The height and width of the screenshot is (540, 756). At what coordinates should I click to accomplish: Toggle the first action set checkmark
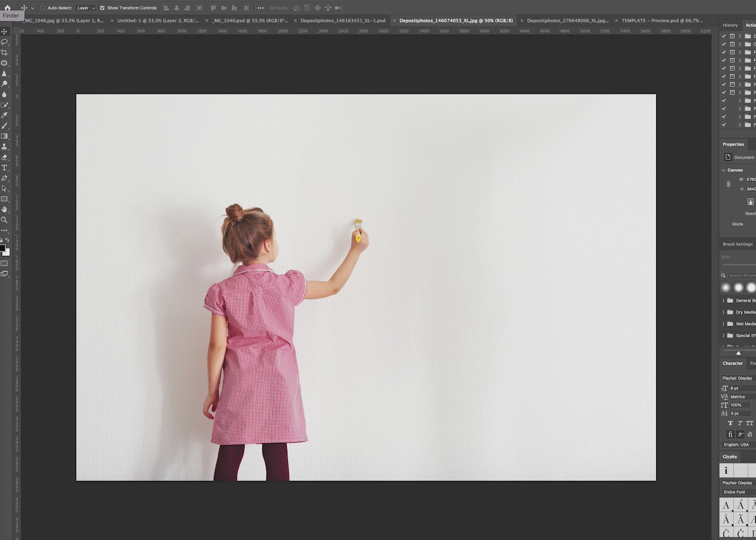[x=724, y=36]
